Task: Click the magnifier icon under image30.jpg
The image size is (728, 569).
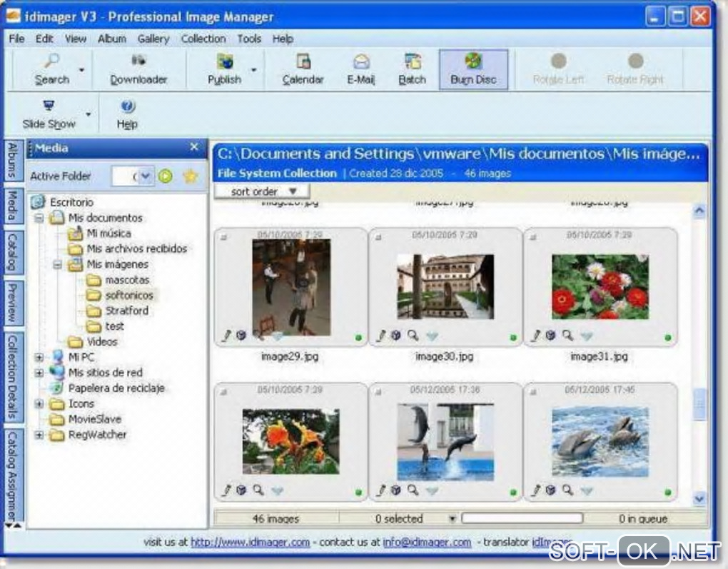Action: pos(413,335)
